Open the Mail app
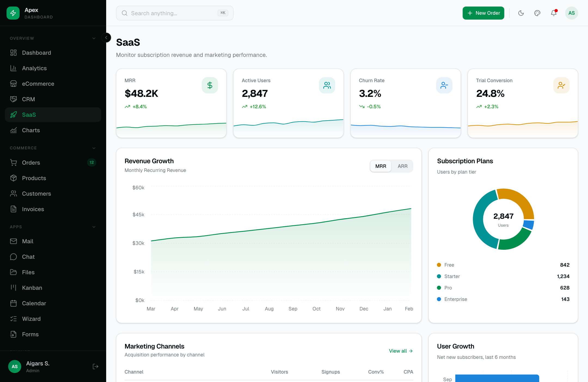This screenshot has height=382, width=588. 53,241
